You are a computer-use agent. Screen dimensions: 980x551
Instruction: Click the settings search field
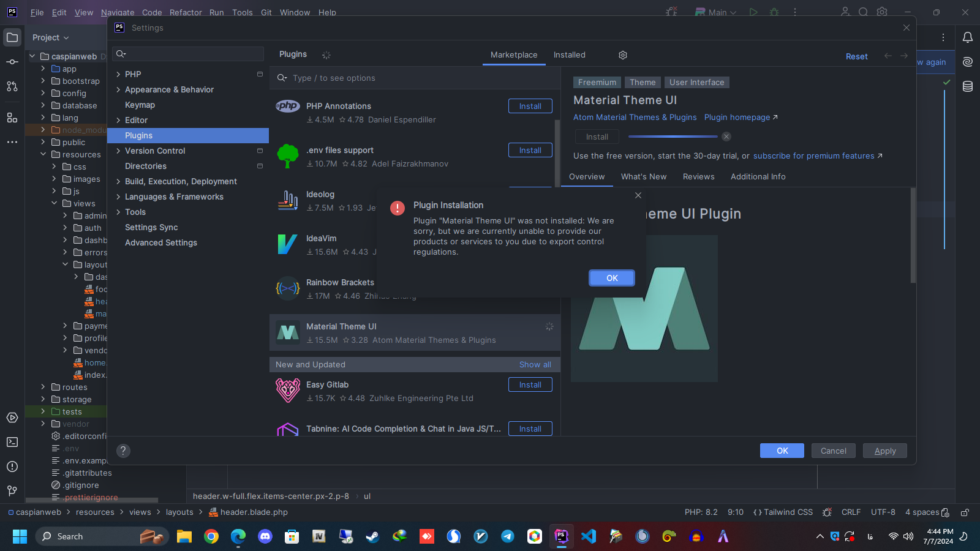pyautogui.click(x=188, y=54)
